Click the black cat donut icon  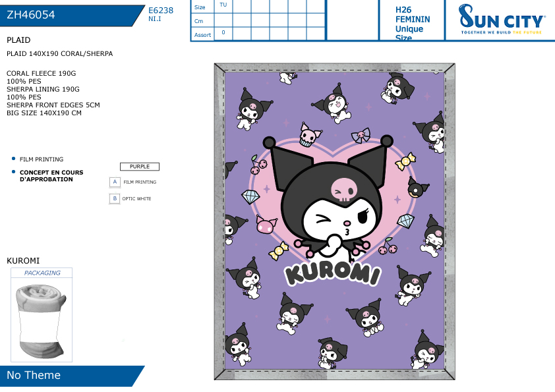coord(417,188)
